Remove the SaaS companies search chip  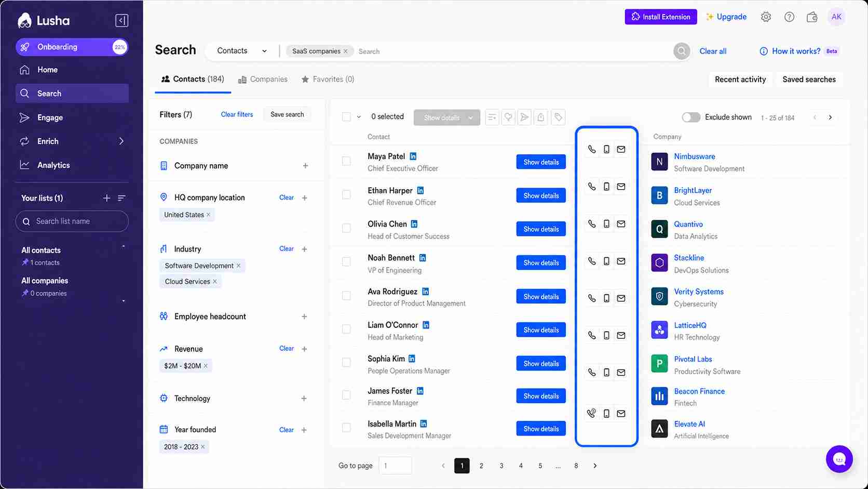[346, 51]
